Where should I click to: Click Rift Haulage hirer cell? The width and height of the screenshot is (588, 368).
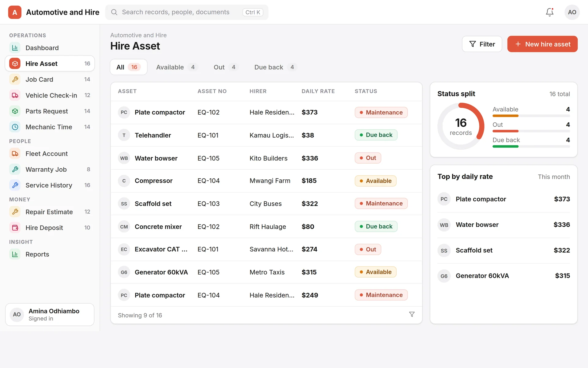point(268,227)
